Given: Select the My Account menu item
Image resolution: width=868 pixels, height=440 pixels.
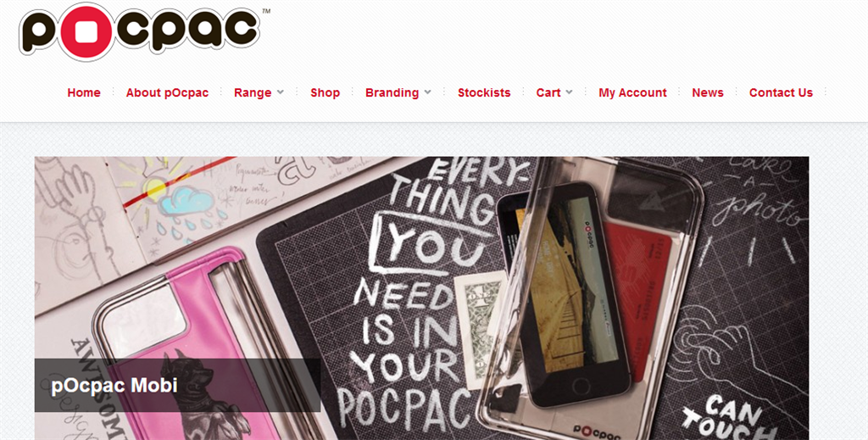Looking at the screenshot, I should [x=632, y=92].
